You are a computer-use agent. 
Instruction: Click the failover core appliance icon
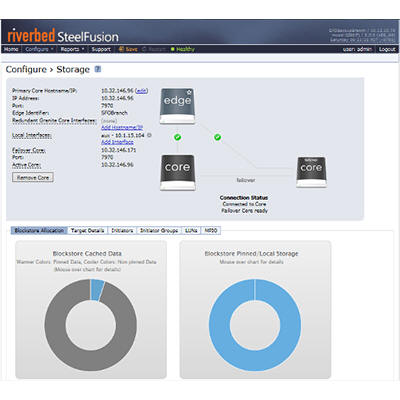[311, 172]
